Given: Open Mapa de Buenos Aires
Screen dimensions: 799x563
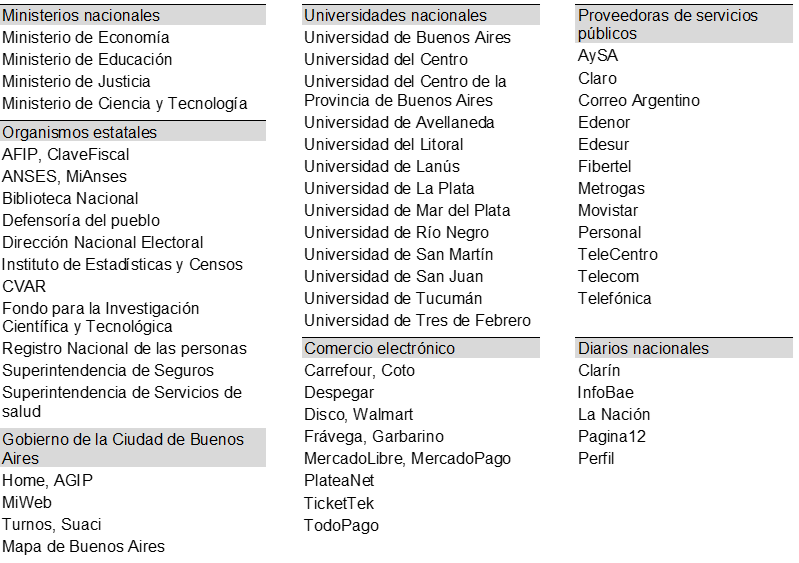Looking at the screenshot, I should (x=83, y=547).
